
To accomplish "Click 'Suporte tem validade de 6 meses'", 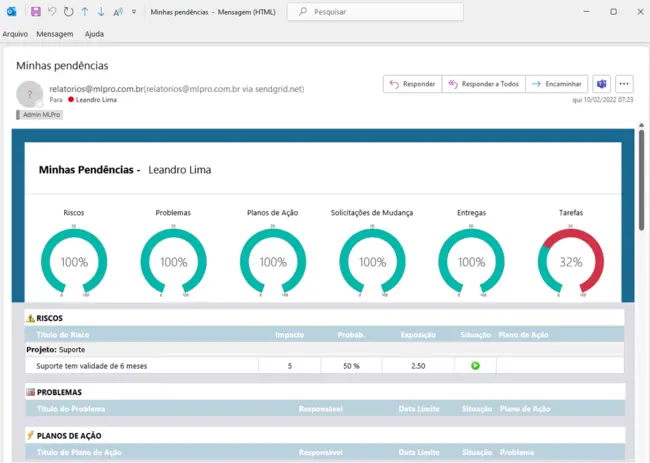I will pyautogui.click(x=92, y=366).
